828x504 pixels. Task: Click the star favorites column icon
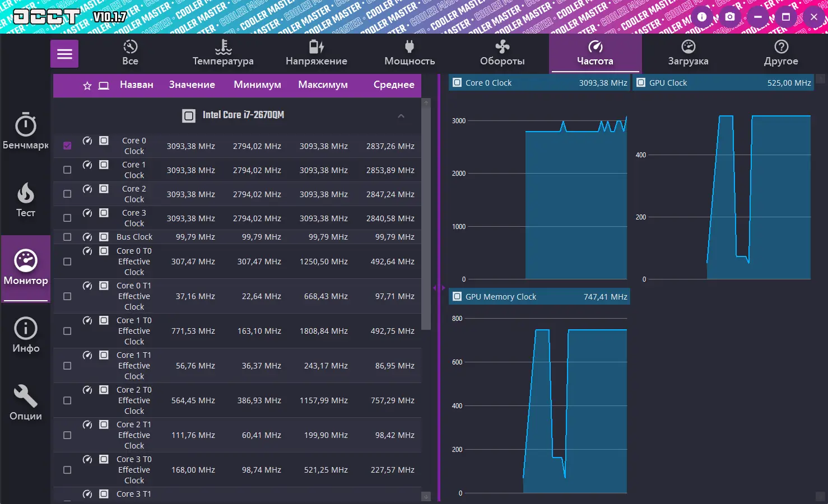click(87, 86)
